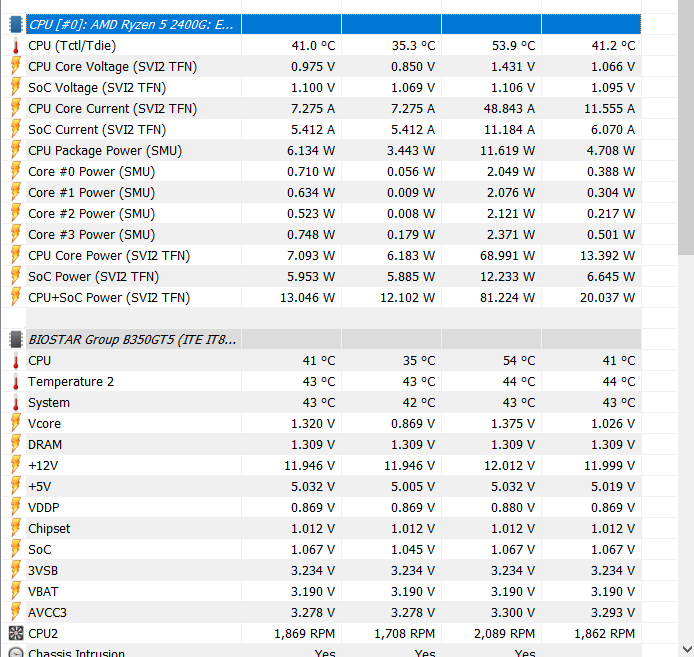
Task: Click the scrollbar down arrow
Action: pos(686,650)
